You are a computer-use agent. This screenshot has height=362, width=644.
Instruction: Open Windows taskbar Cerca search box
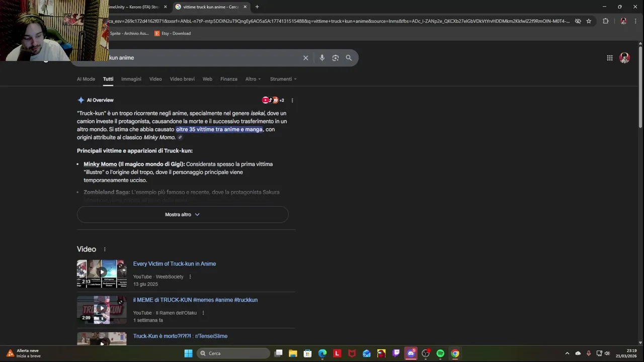pyautogui.click(x=233, y=353)
